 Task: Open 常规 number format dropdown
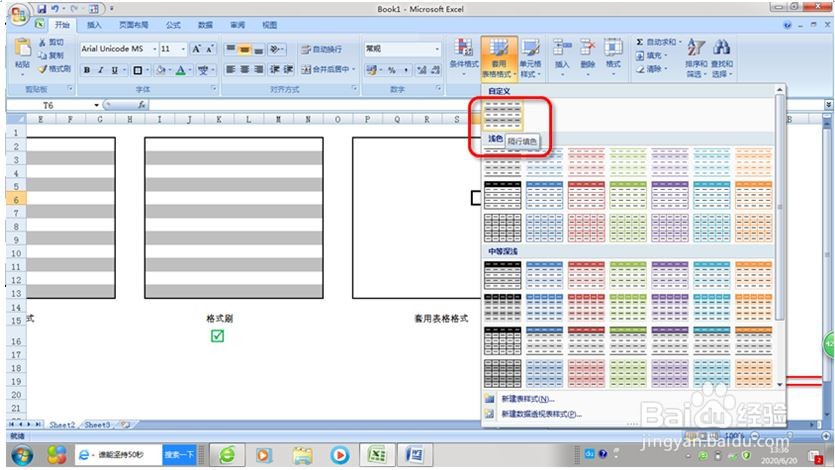[x=437, y=49]
